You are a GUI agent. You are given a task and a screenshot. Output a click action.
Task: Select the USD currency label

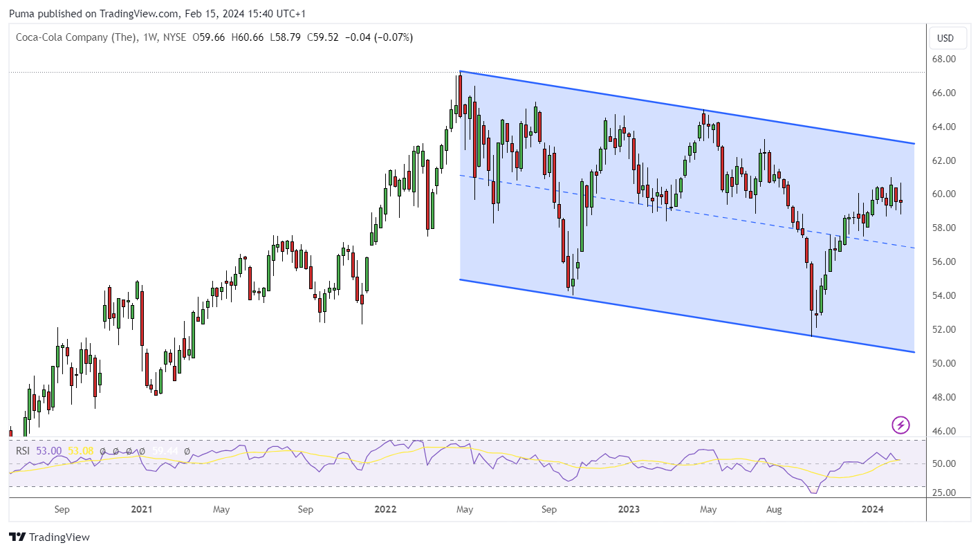[x=945, y=37]
